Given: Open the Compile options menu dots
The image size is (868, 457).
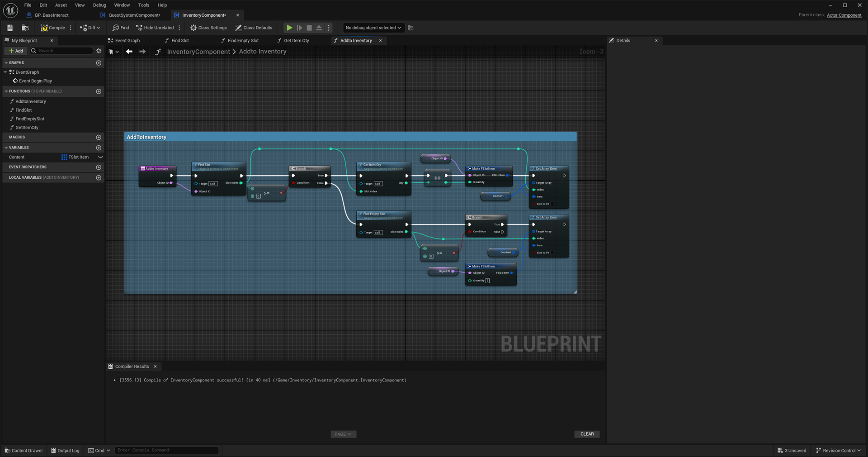Looking at the screenshot, I should coord(71,28).
